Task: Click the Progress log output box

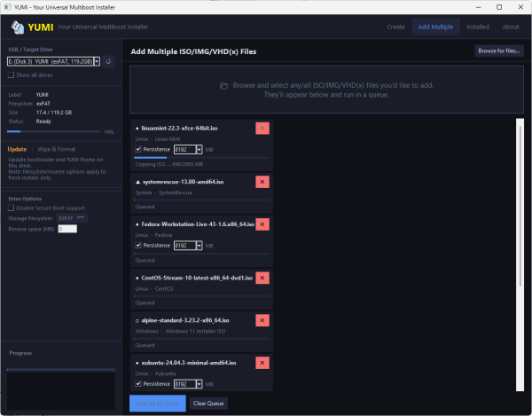Action: point(61,391)
